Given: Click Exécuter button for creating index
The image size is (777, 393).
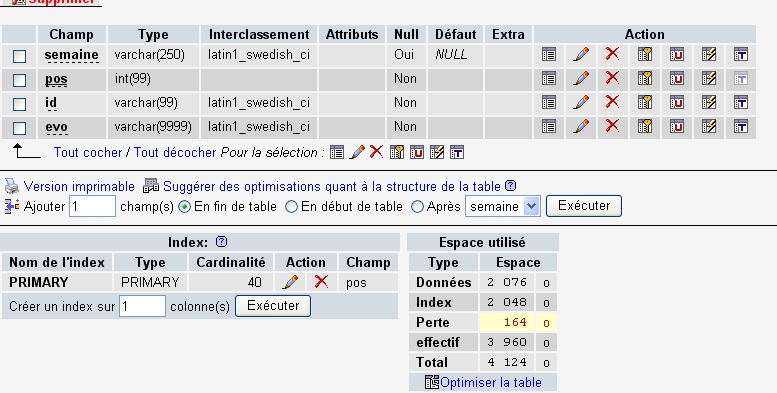Looking at the screenshot, I should point(273,306).
